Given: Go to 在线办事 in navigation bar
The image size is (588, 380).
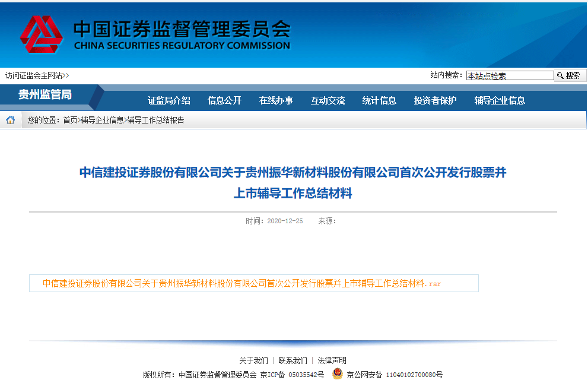Looking at the screenshot, I should pyautogui.click(x=276, y=100).
